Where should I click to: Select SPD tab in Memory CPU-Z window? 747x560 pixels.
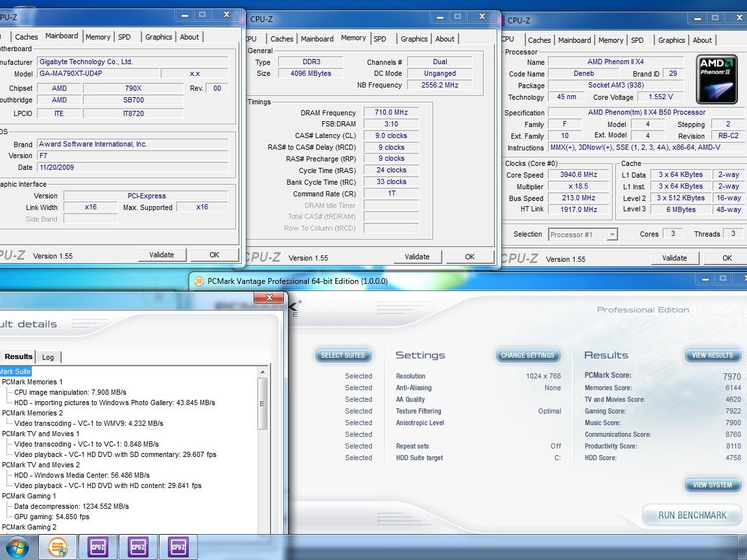coord(380,39)
